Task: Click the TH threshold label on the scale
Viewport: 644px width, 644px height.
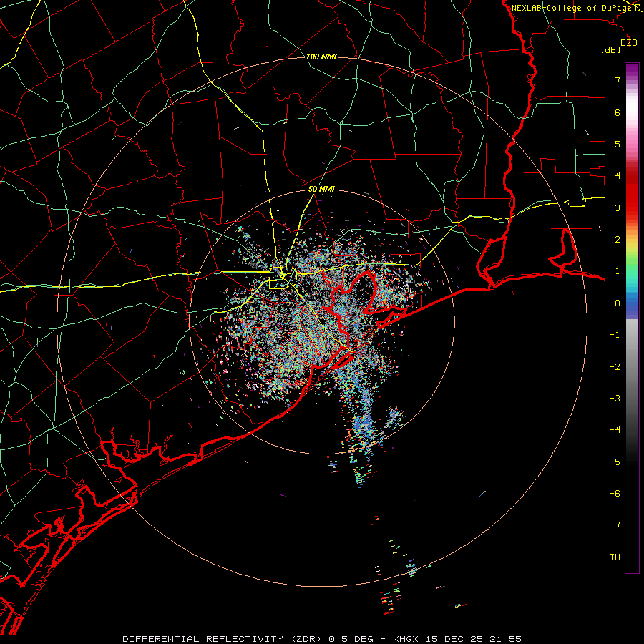Action: click(615, 557)
